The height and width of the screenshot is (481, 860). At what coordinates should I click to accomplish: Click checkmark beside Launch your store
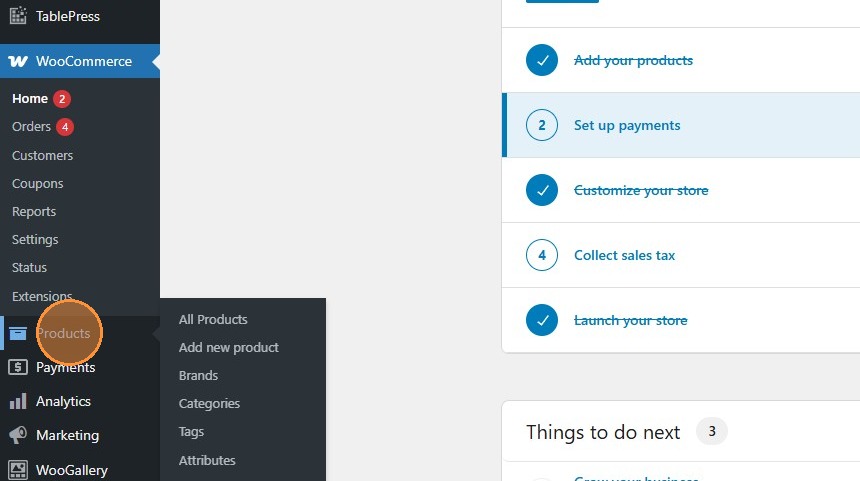(542, 320)
